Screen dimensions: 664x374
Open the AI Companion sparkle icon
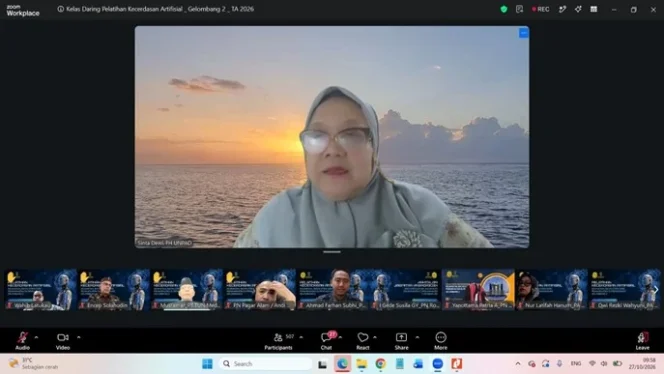pos(578,9)
